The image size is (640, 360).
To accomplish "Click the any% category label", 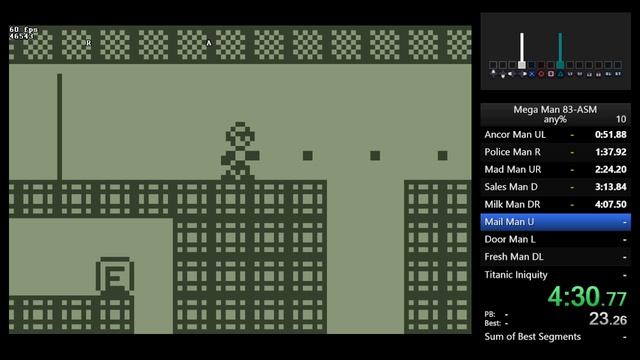I will point(555,119).
